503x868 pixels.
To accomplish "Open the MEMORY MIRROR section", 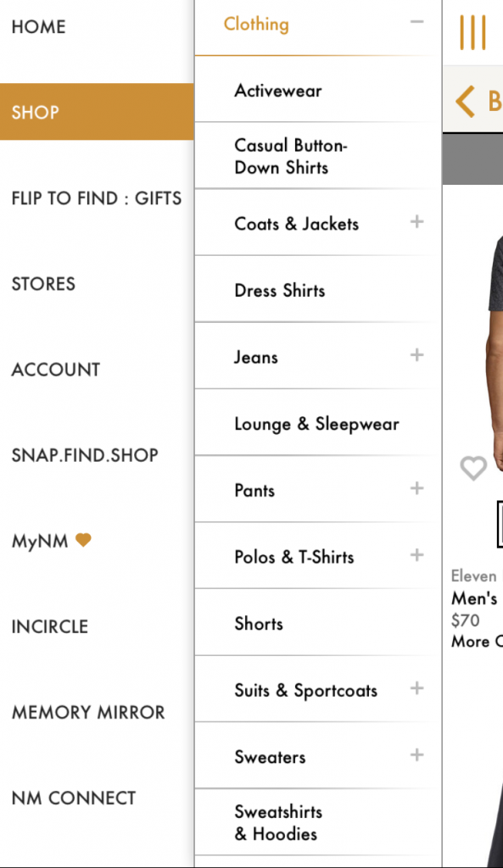I will [88, 713].
